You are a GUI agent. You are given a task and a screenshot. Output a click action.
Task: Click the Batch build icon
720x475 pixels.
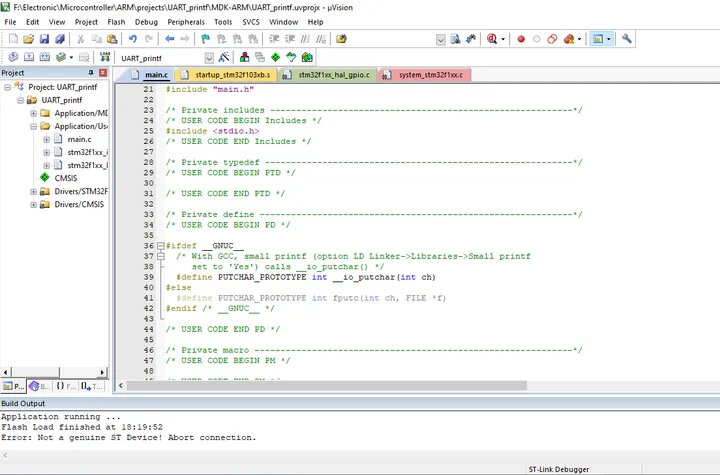point(60,57)
